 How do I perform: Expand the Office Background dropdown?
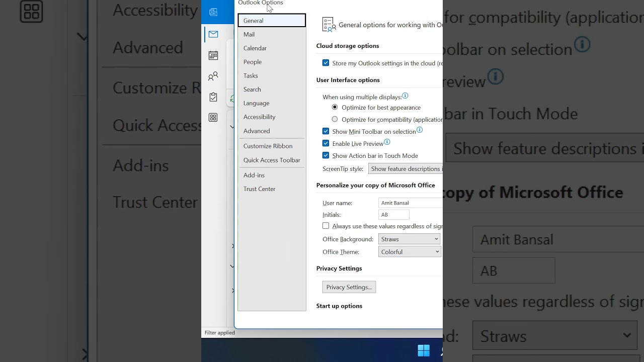click(x=410, y=239)
